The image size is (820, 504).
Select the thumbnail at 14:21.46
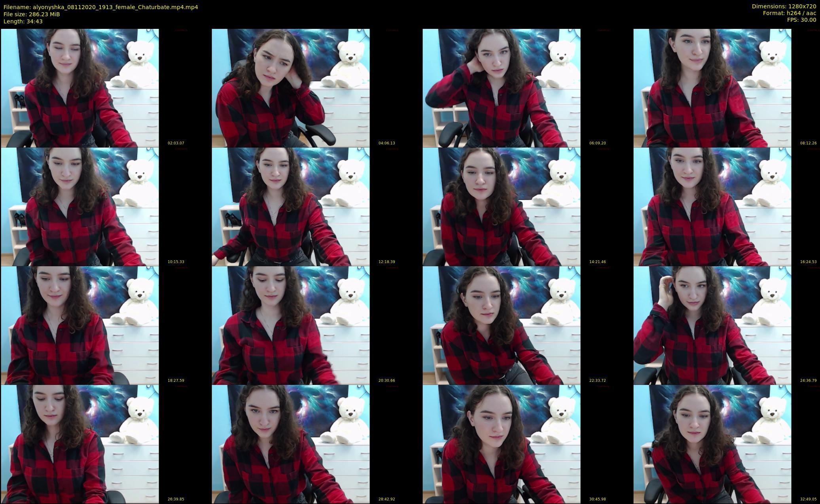pyautogui.click(x=501, y=207)
